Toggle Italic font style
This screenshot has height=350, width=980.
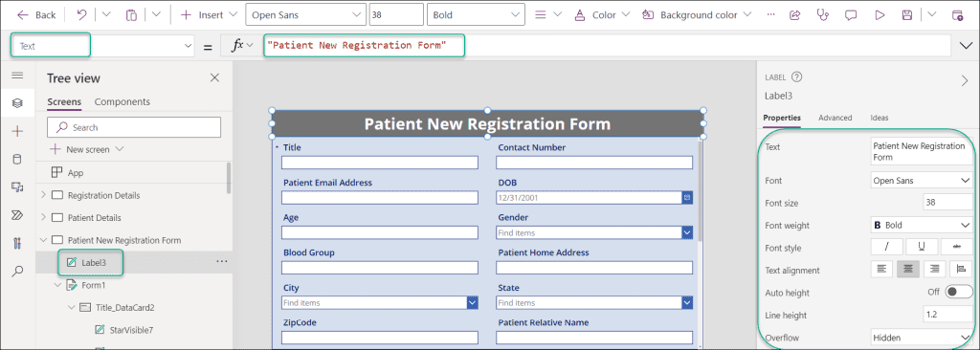887,248
